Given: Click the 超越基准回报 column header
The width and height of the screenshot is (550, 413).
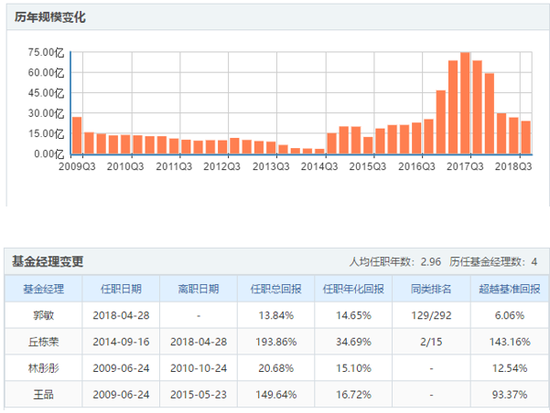Looking at the screenshot, I should tap(510, 289).
